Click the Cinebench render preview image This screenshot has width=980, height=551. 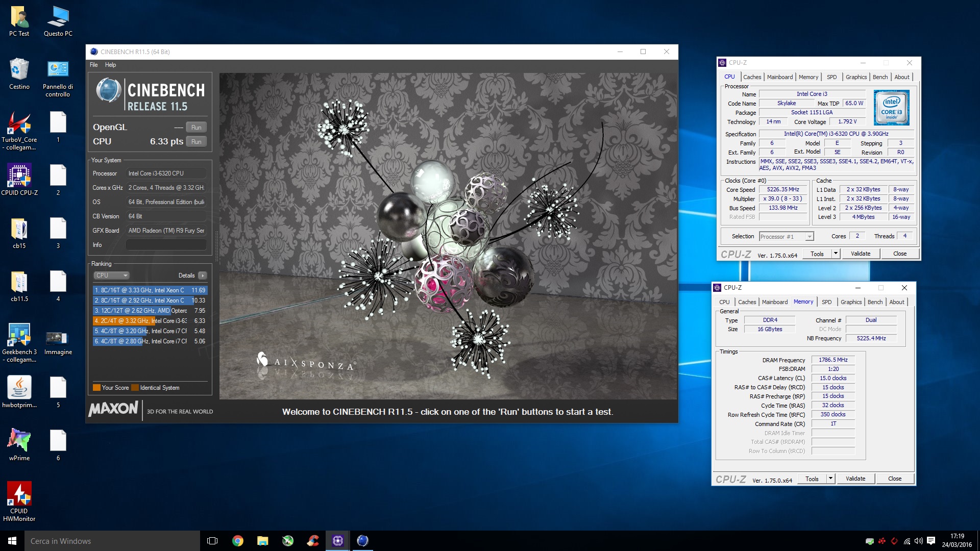448,236
